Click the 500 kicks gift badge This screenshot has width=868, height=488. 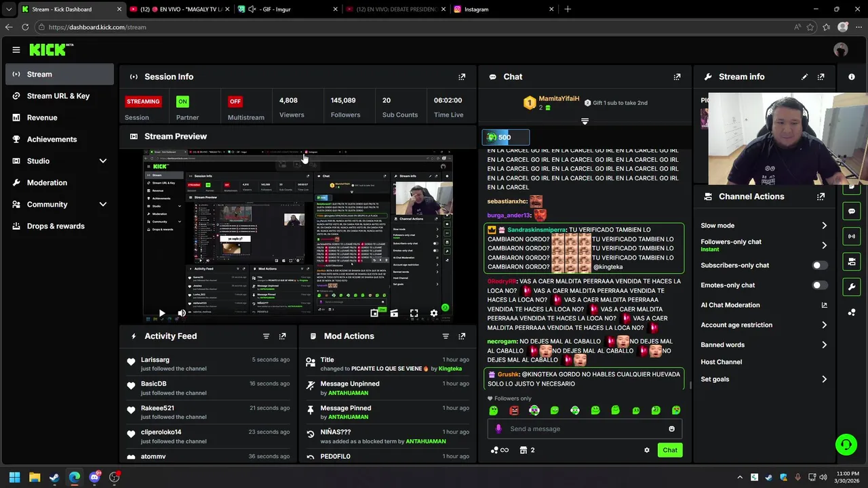coord(505,137)
